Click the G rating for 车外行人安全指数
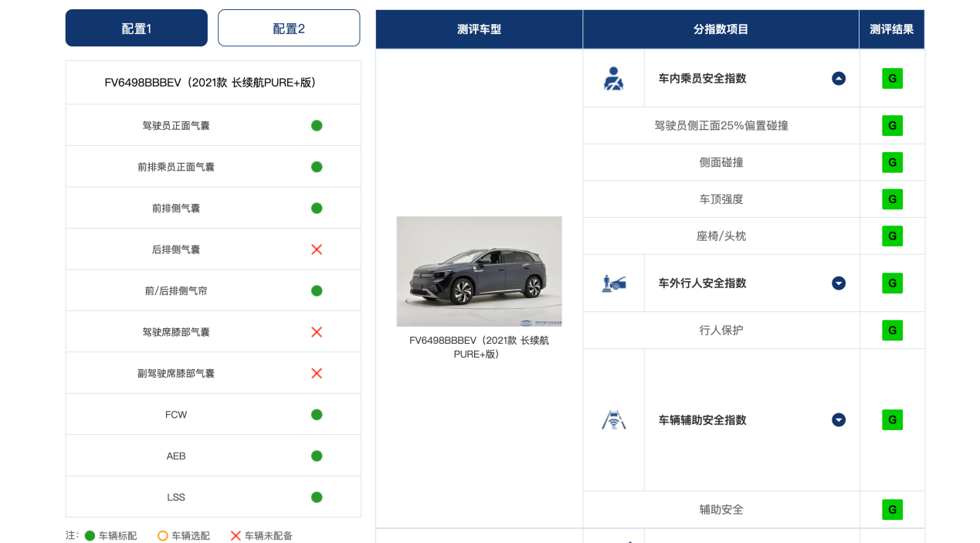The width and height of the screenshot is (980, 543). tap(893, 283)
